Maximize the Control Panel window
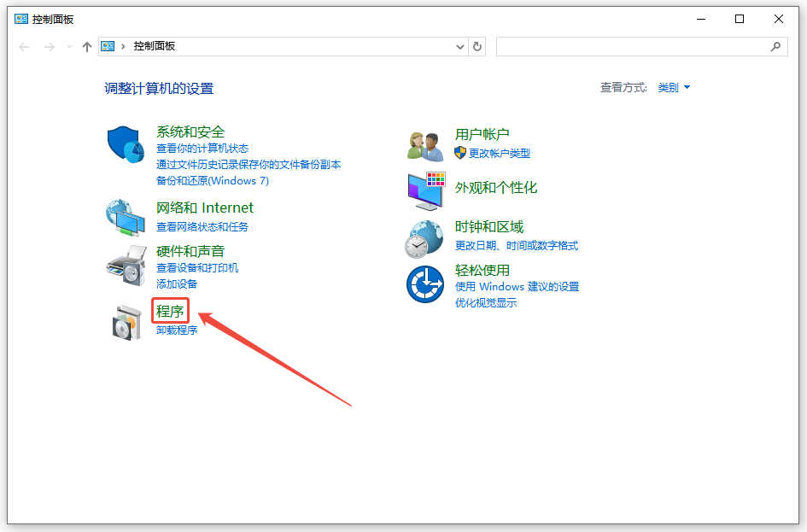This screenshot has height=532, width=807. tap(740, 19)
